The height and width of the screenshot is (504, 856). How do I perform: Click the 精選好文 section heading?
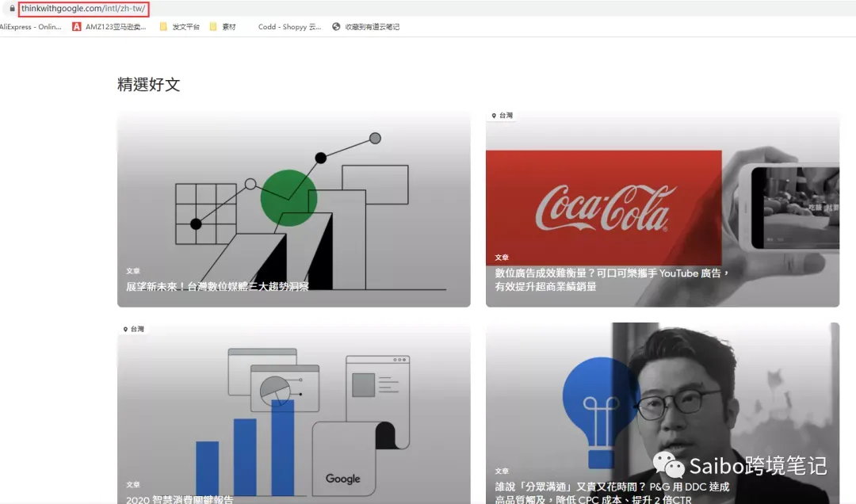[148, 84]
